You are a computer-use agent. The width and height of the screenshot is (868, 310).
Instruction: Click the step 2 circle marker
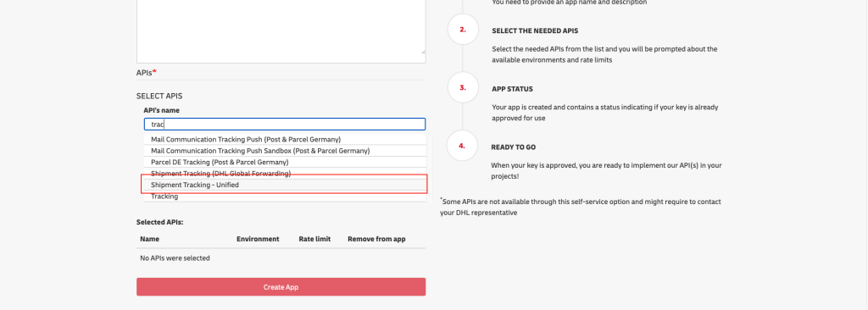click(463, 30)
